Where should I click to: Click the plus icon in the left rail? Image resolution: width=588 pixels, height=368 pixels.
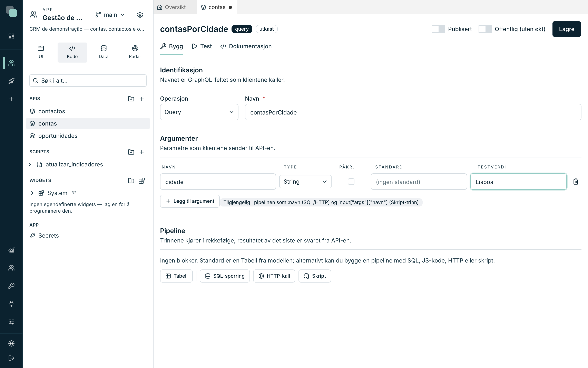[11, 99]
